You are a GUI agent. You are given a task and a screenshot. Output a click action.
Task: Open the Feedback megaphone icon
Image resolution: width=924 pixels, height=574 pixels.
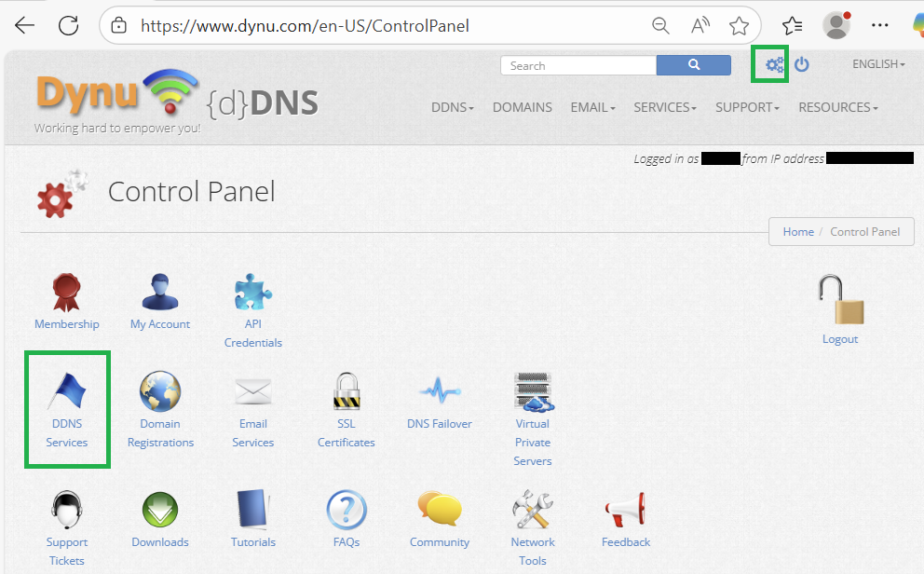point(625,510)
